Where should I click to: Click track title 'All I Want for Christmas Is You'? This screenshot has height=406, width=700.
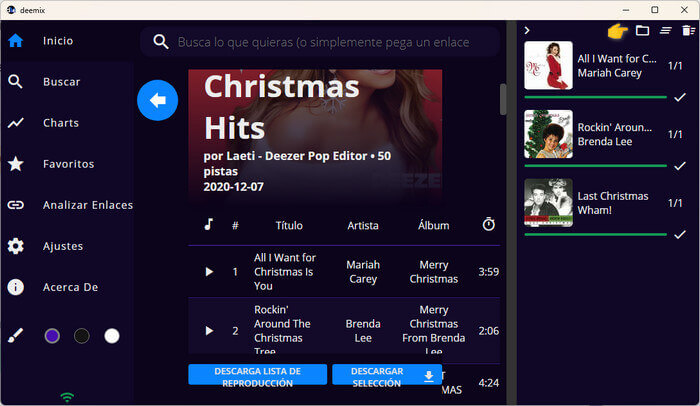point(285,272)
